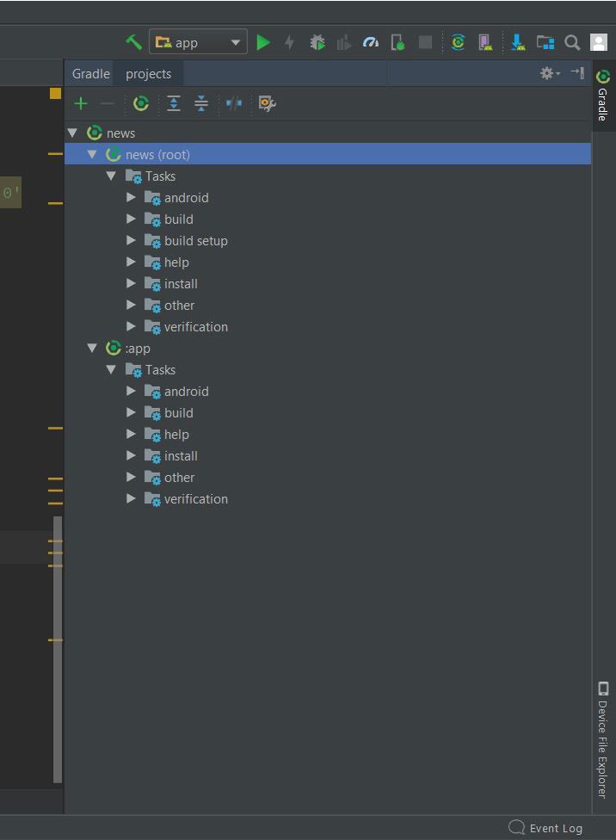This screenshot has width=616, height=840.
Task: Open the Project Structure icon
Action: 545,42
